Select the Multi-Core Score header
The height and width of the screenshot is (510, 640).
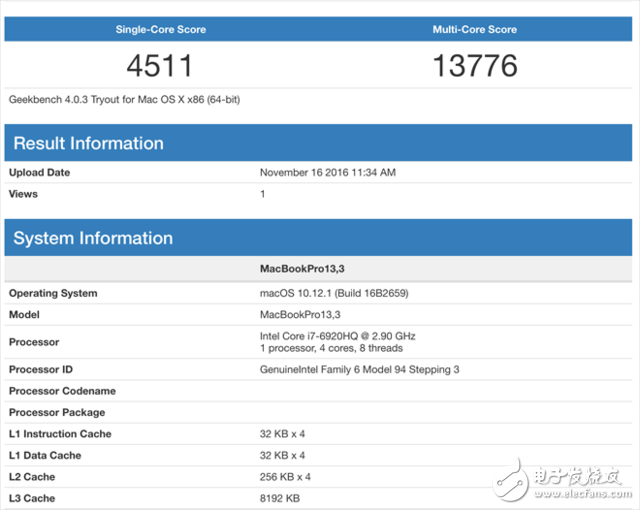click(474, 29)
